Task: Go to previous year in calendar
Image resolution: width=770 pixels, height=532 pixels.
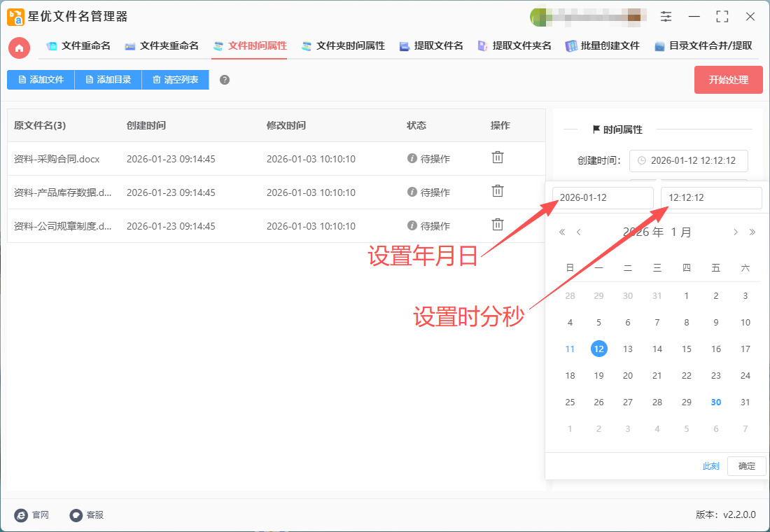Action: [562, 232]
